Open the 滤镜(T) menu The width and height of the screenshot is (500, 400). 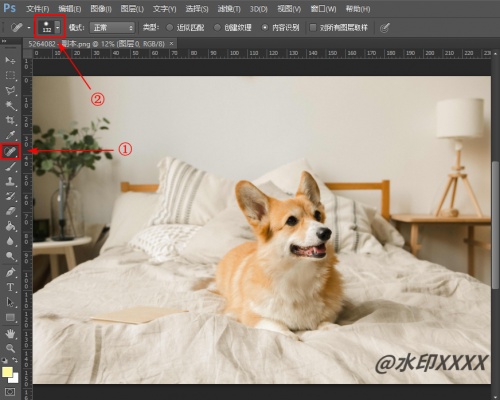[229, 9]
